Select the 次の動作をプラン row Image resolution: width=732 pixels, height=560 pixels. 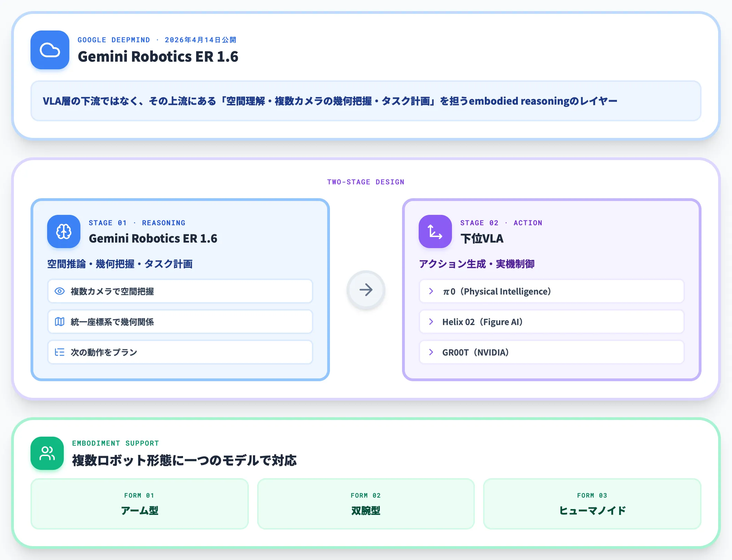point(180,352)
